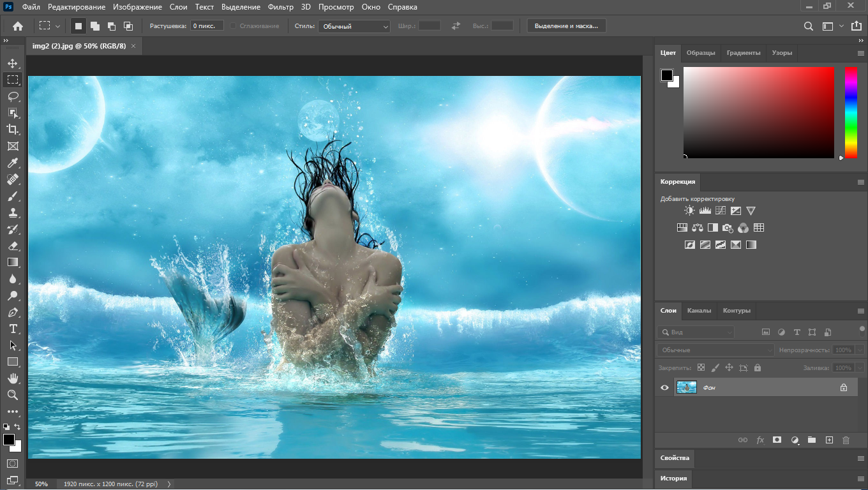Select the Frame tool
Viewport: 868px width, 490px height.
[13, 146]
